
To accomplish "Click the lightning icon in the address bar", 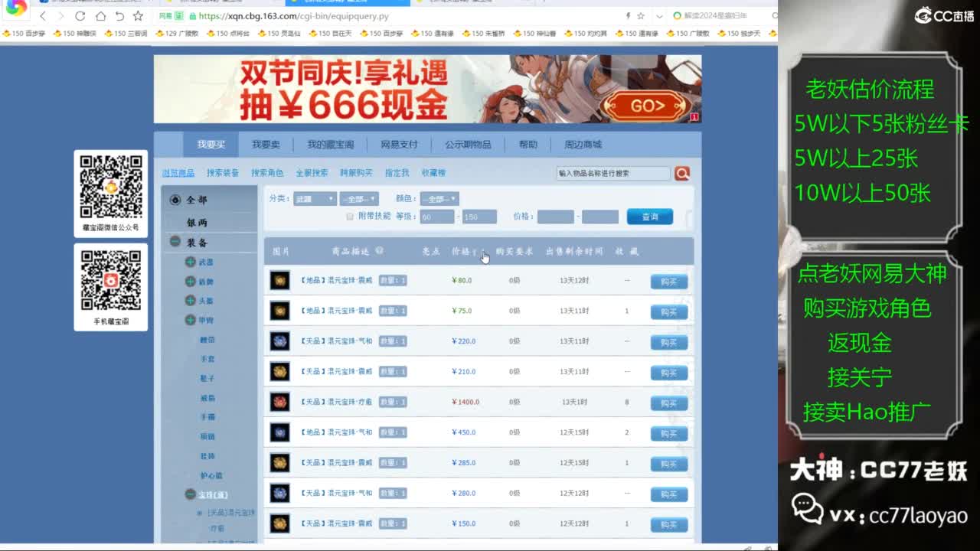I will tap(628, 15).
